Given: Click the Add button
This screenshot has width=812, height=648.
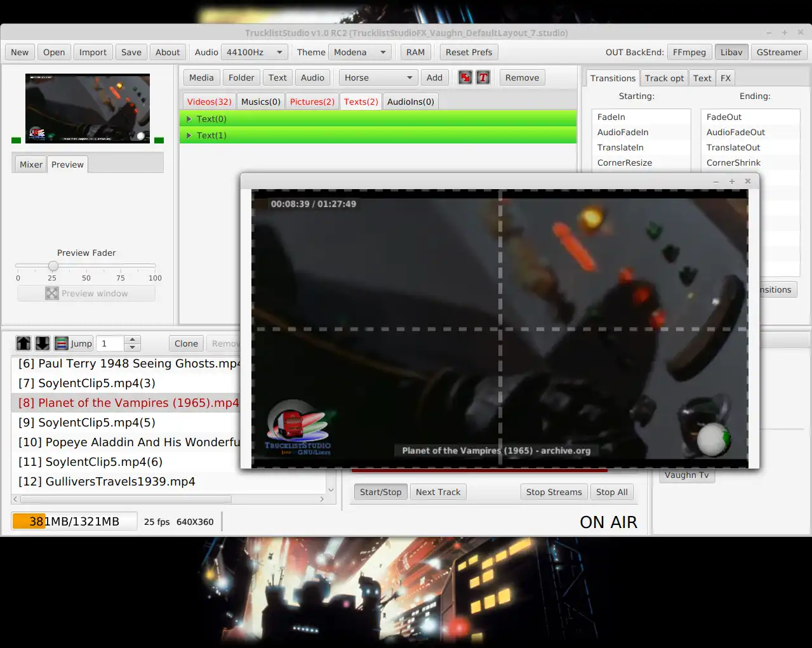Looking at the screenshot, I should point(434,77).
